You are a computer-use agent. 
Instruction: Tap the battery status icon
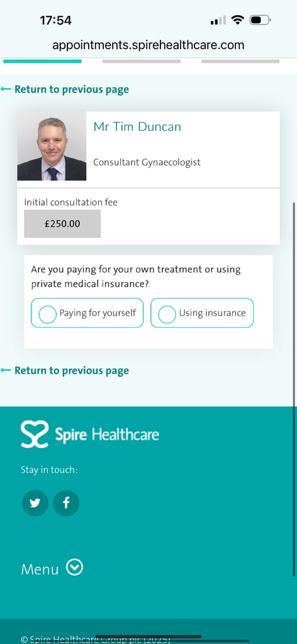260,19
